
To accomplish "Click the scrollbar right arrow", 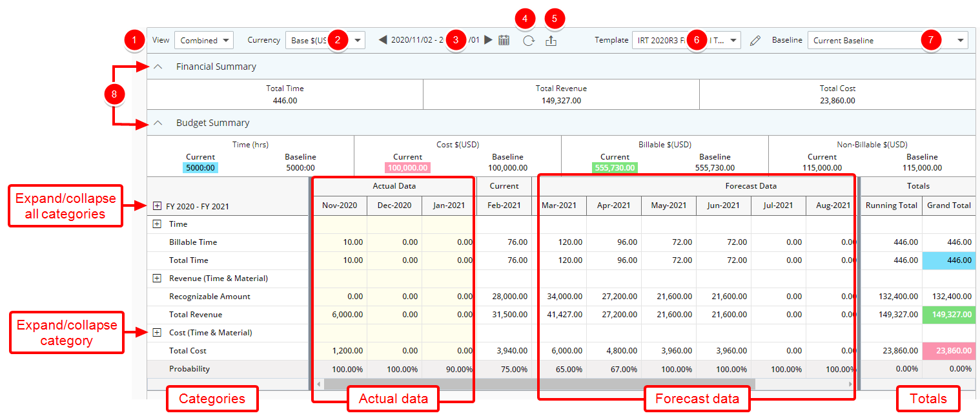I will [850, 384].
